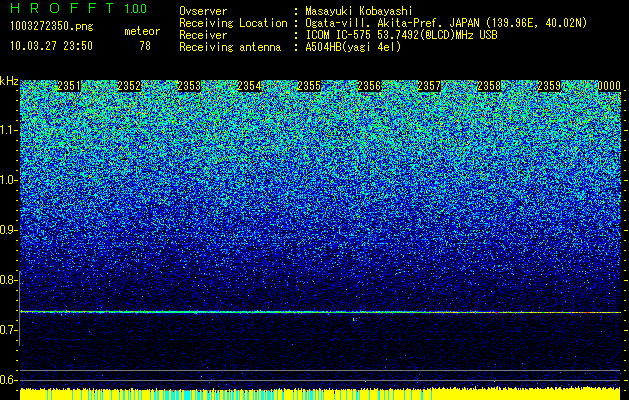The width and height of the screenshot is (629, 400).
Task: Click the Receiving antenna label
Action: click(x=230, y=47)
